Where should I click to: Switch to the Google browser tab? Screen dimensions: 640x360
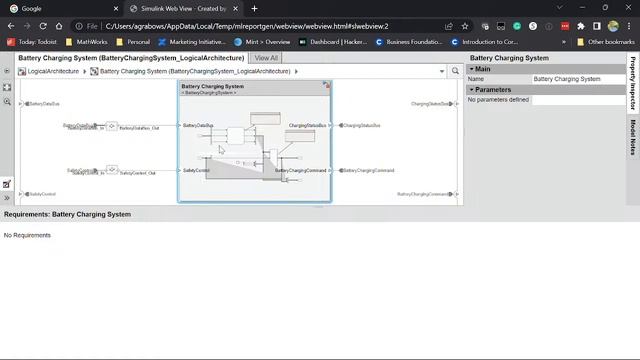pos(62,9)
